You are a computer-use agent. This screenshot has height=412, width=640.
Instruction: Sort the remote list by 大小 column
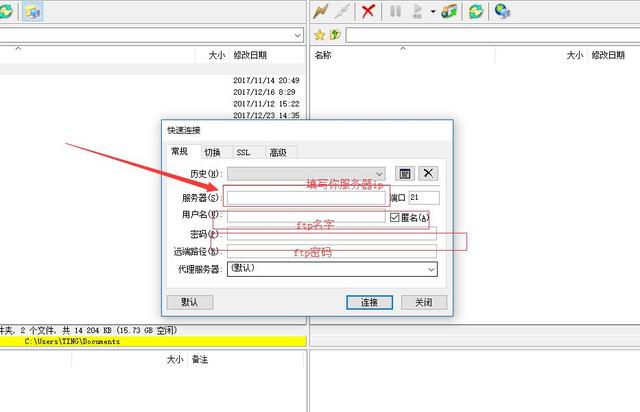(x=575, y=55)
